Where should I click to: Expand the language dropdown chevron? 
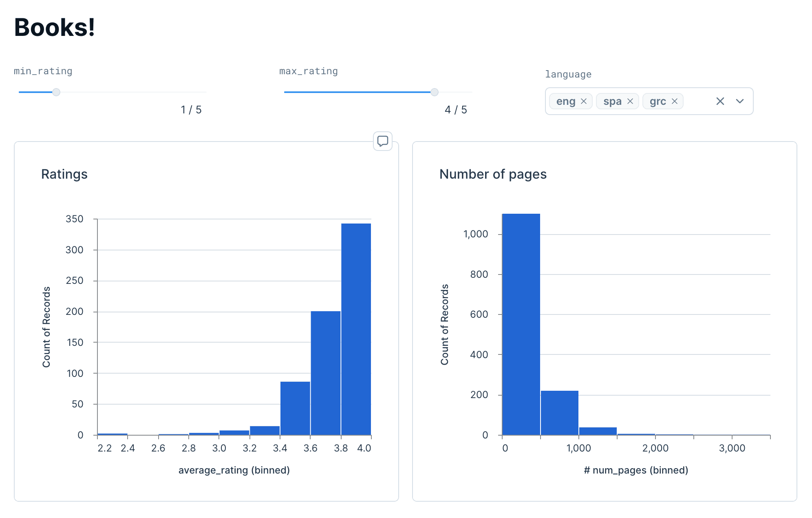(x=740, y=101)
